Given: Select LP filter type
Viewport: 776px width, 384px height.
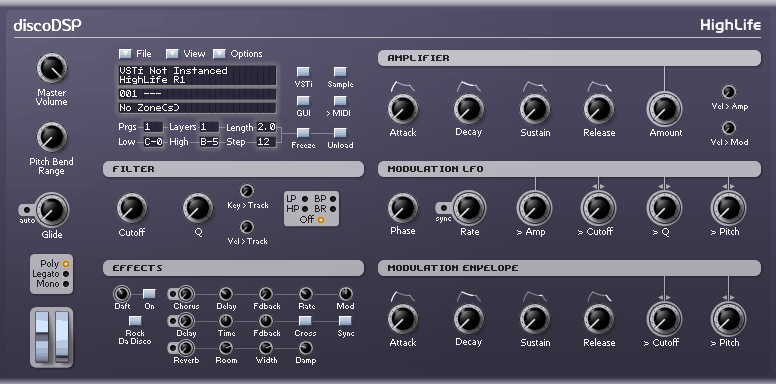Looking at the screenshot, I should point(305,199).
